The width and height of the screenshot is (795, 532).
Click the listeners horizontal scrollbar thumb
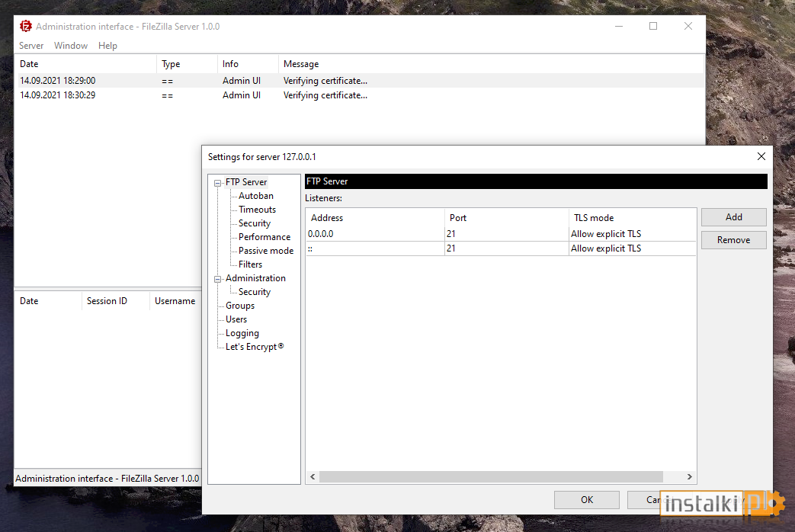492,476
